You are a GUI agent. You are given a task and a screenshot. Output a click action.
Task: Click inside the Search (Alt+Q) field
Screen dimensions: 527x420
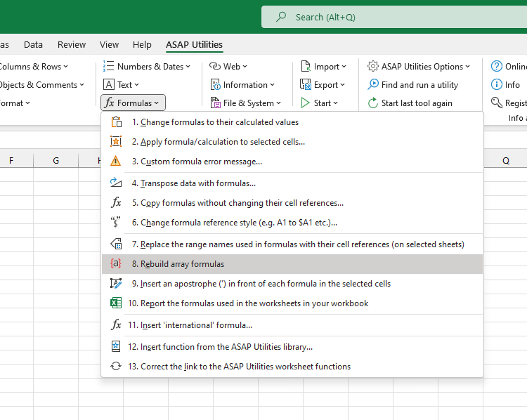[x=394, y=17]
